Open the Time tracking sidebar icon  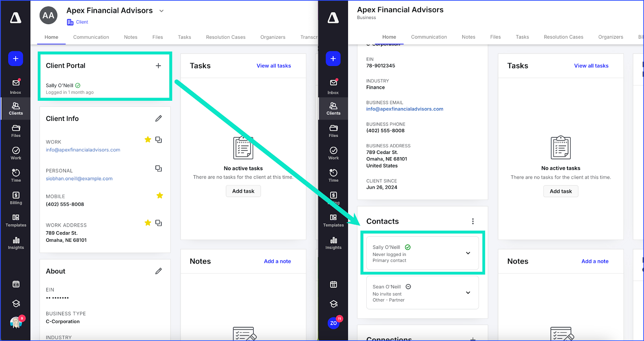click(16, 176)
